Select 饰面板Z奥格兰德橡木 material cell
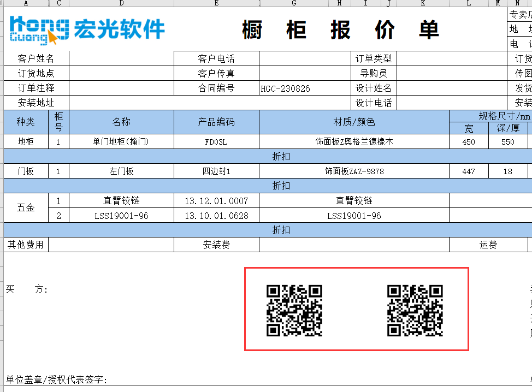Screen dimensions: 532x392 (354, 141)
